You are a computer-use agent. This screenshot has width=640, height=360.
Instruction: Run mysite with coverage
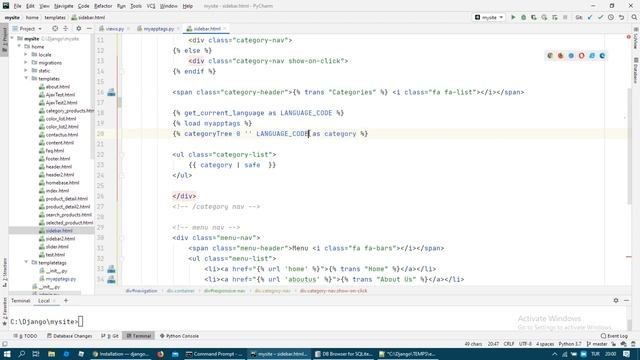click(x=533, y=18)
